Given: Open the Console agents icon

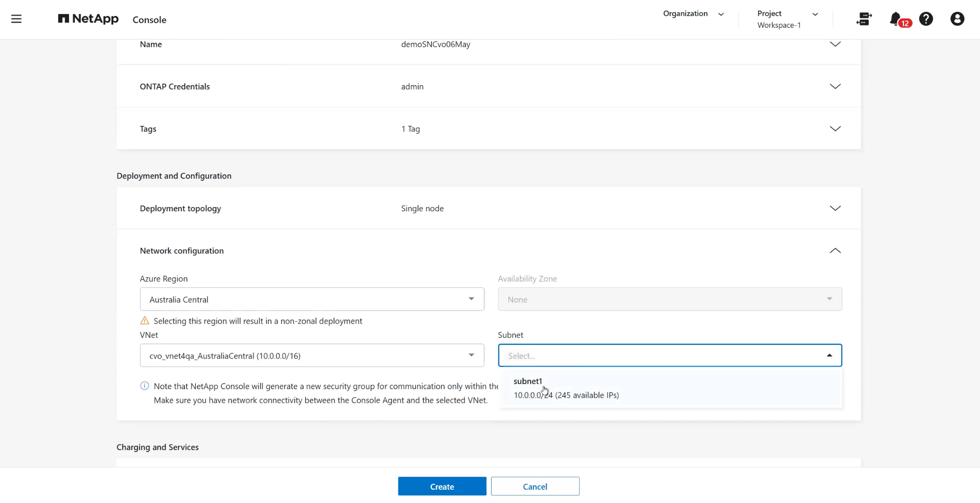Looking at the screenshot, I should [x=864, y=19].
